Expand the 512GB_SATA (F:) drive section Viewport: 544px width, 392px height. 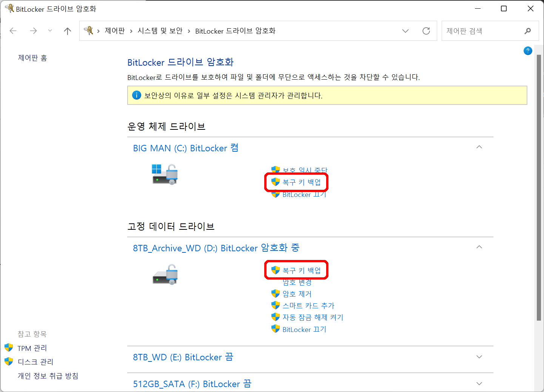point(479,384)
